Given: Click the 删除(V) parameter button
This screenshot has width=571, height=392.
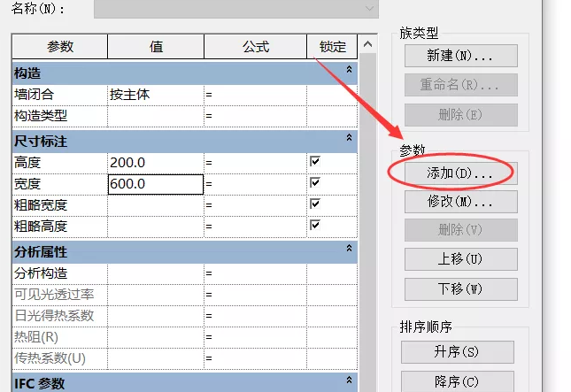Looking at the screenshot, I should point(460,230).
